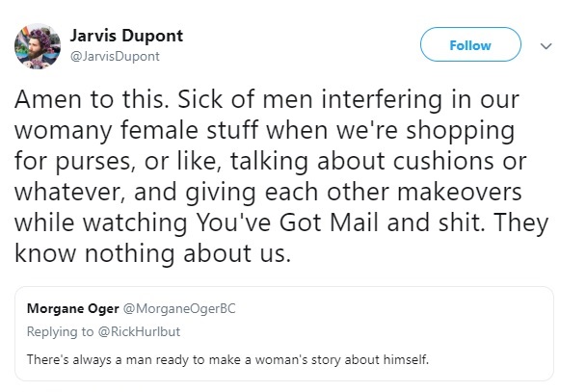Click the 'Replying to' label

60,331
